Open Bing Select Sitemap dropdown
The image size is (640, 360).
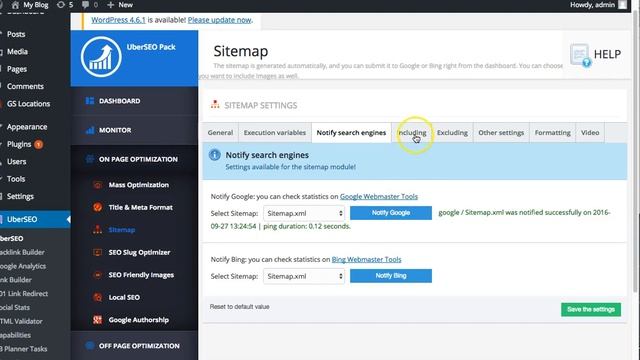point(304,276)
